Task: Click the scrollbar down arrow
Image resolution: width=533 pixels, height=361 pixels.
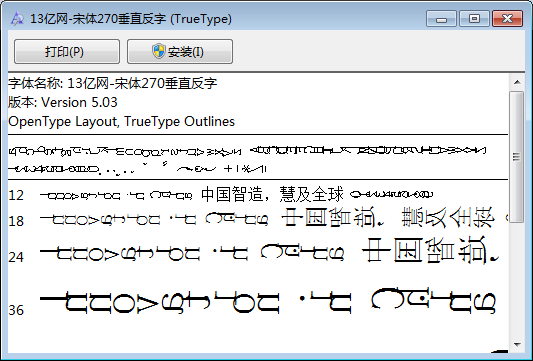Action: 517,344
